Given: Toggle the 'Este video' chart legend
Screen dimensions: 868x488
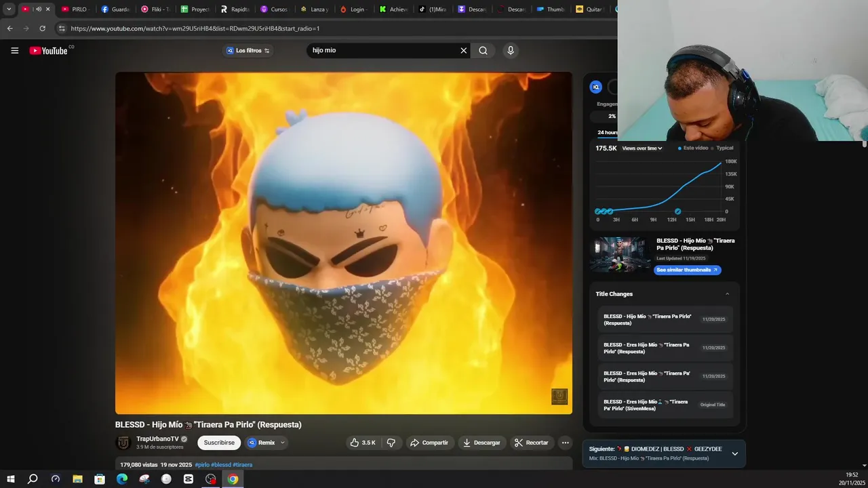Looking at the screenshot, I should (693, 148).
